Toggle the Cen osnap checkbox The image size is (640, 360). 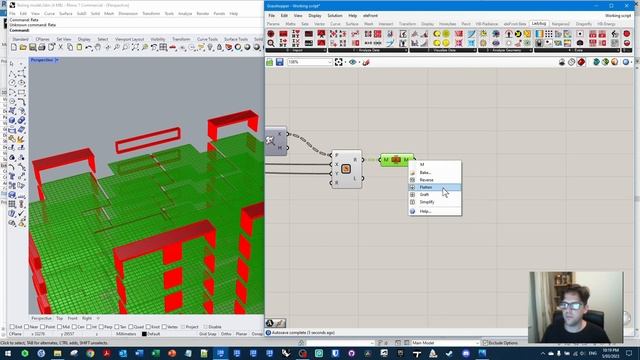[74, 327]
